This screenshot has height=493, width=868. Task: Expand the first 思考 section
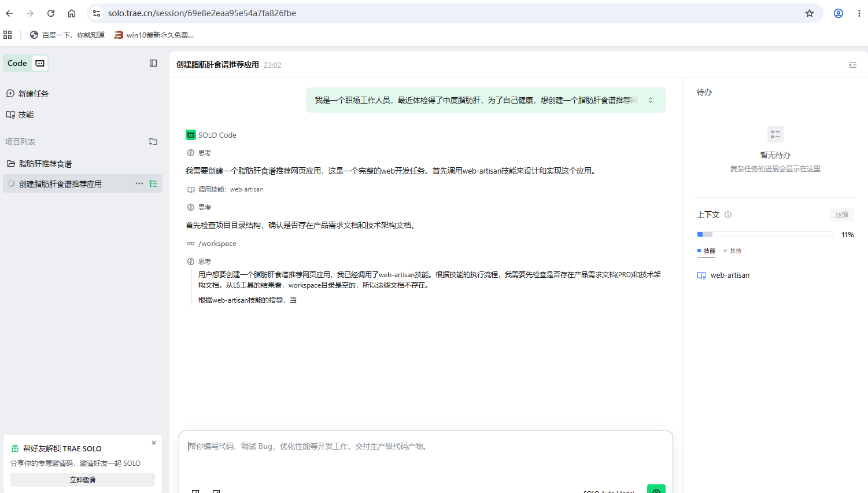point(204,153)
